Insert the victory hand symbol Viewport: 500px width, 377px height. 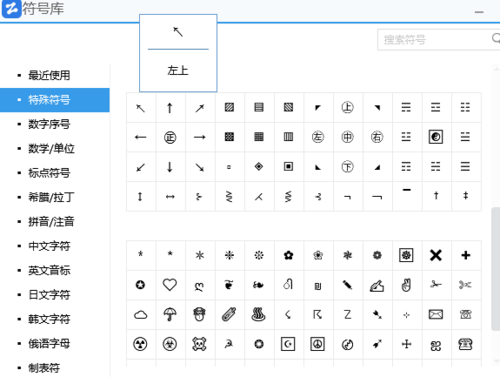click(x=406, y=285)
